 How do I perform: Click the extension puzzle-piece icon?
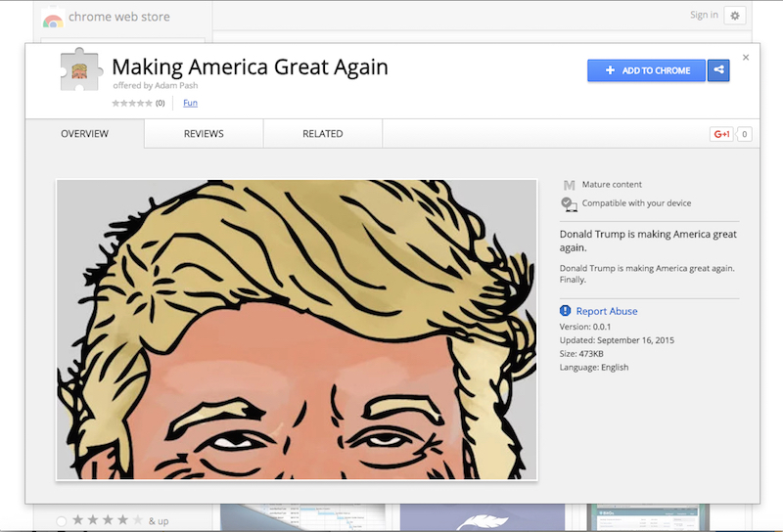81,69
